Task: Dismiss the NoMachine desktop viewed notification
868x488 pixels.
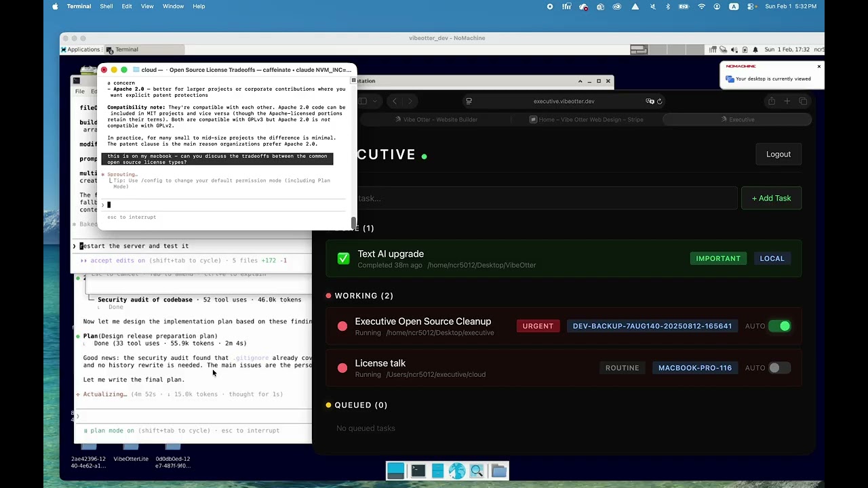Action: 818,66
